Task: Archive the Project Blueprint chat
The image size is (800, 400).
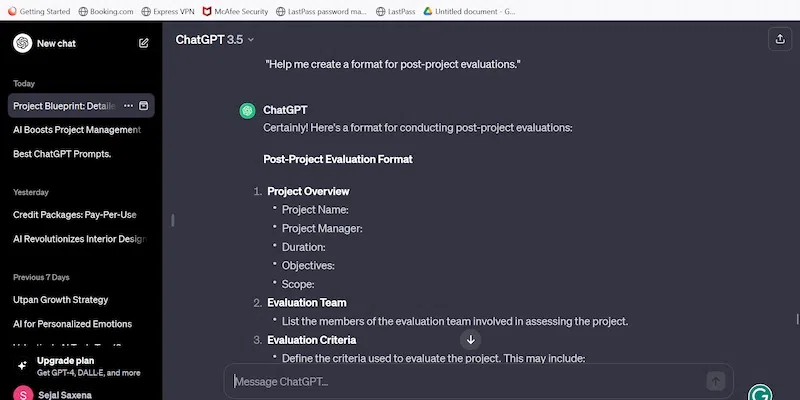Action: coord(143,105)
